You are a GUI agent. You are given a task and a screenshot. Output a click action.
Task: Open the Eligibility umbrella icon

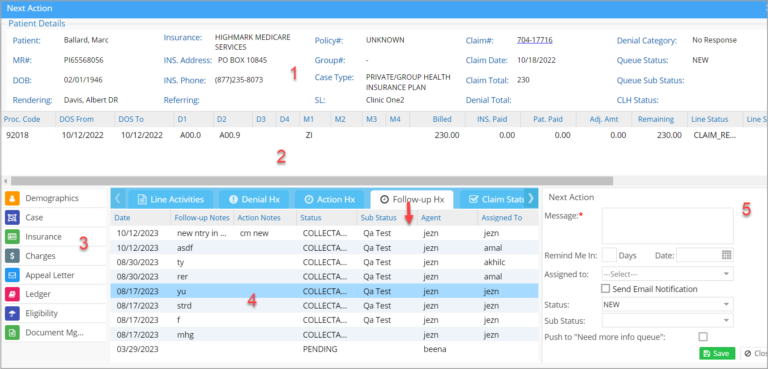[12, 313]
